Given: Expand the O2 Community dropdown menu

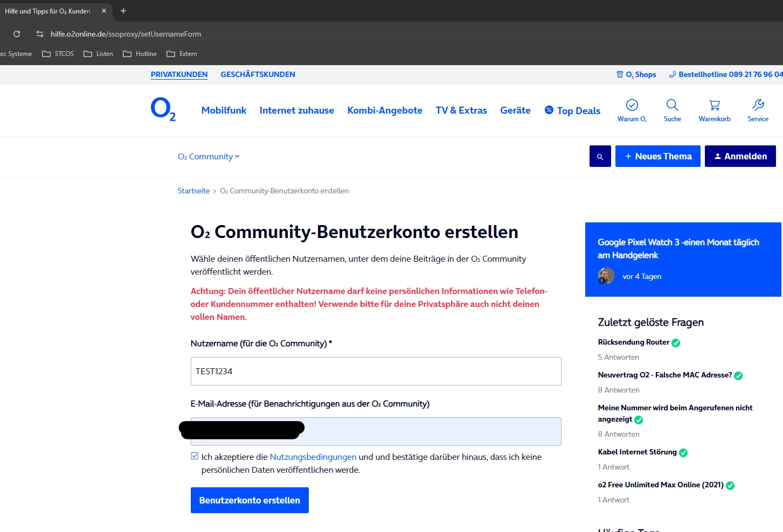Looking at the screenshot, I should [209, 157].
